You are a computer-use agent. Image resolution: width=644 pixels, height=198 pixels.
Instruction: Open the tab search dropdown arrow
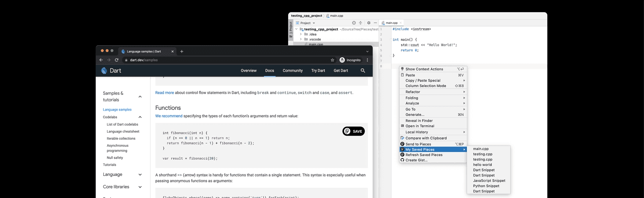pos(367,52)
